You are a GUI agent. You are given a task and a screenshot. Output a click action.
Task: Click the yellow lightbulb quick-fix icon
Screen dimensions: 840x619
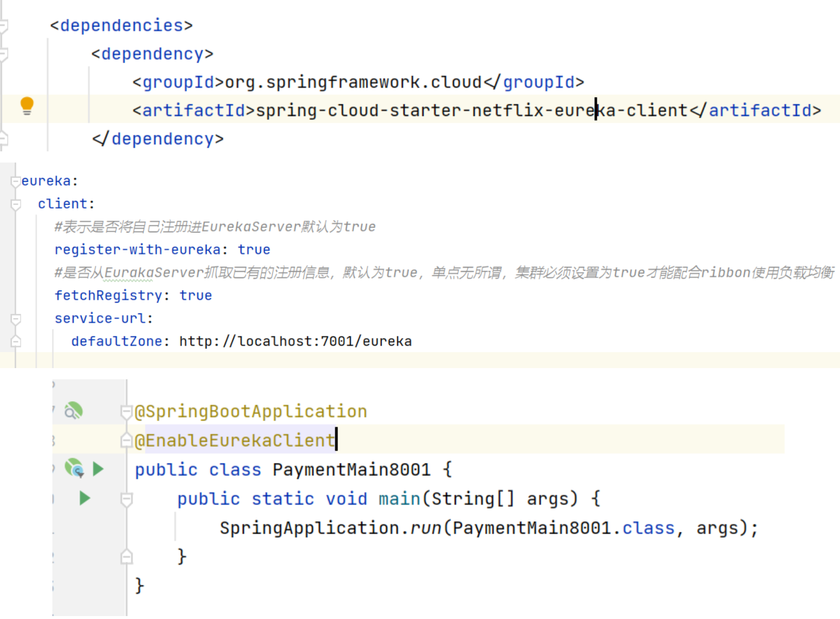tap(27, 106)
